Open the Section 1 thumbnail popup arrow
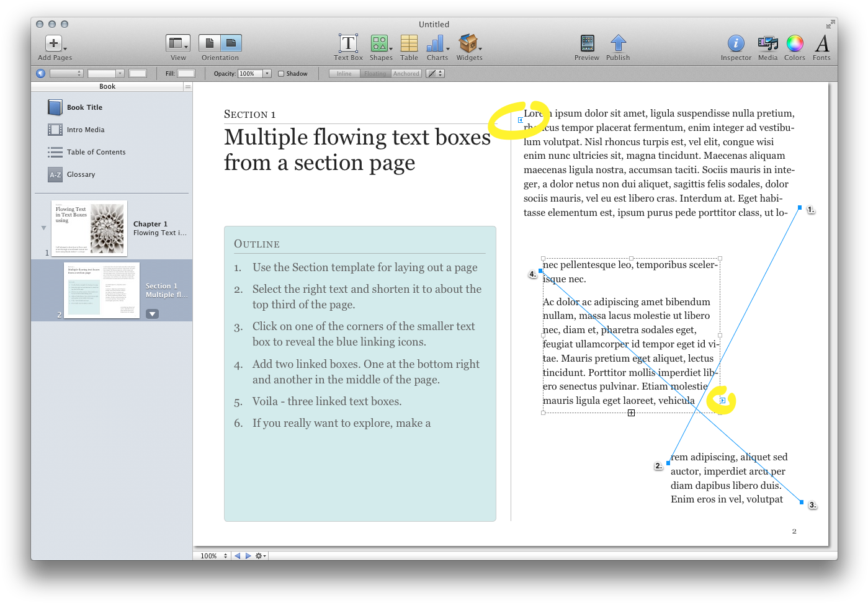 152,314
